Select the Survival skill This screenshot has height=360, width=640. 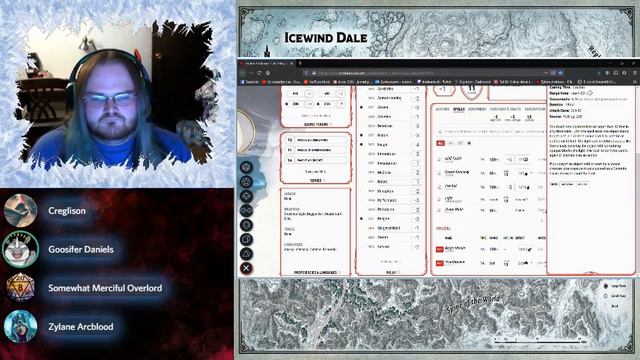click(383, 247)
